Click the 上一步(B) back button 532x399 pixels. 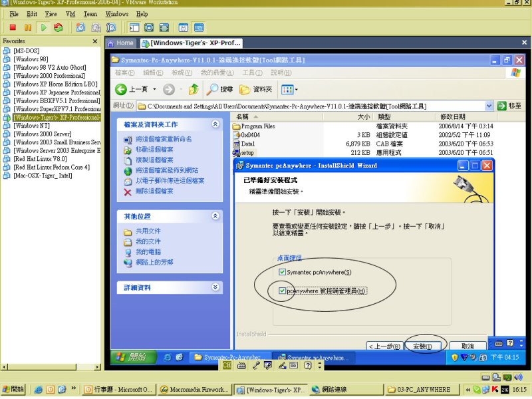(385, 346)
